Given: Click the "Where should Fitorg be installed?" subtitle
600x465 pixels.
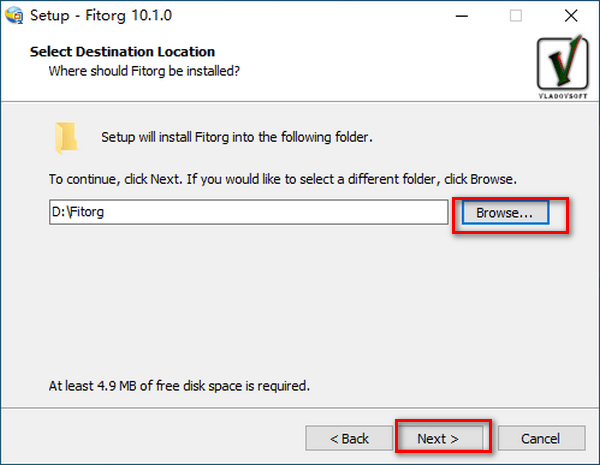Looking at the screenshot, I should tap(144, 70).
